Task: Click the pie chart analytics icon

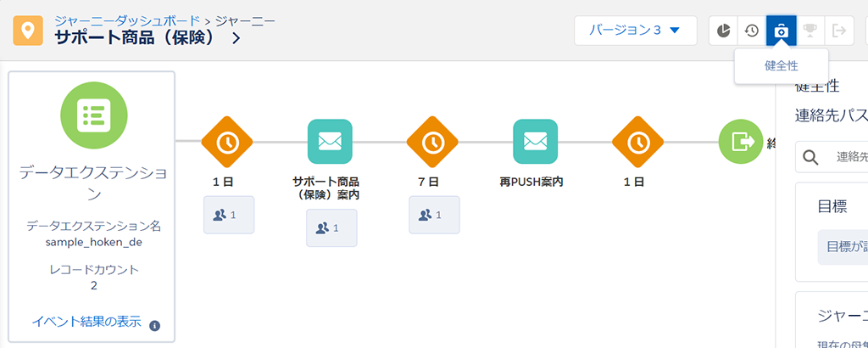Action: click(723, 31)
